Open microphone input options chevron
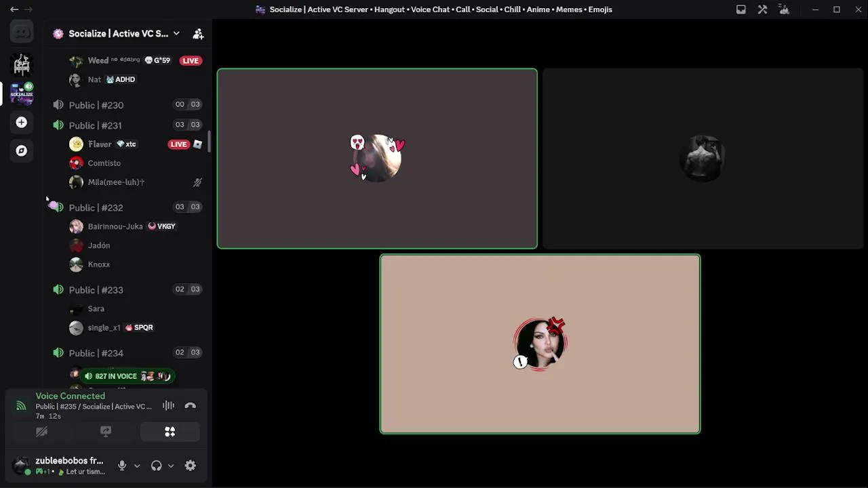The image size is (868, 488). [137, 466]
